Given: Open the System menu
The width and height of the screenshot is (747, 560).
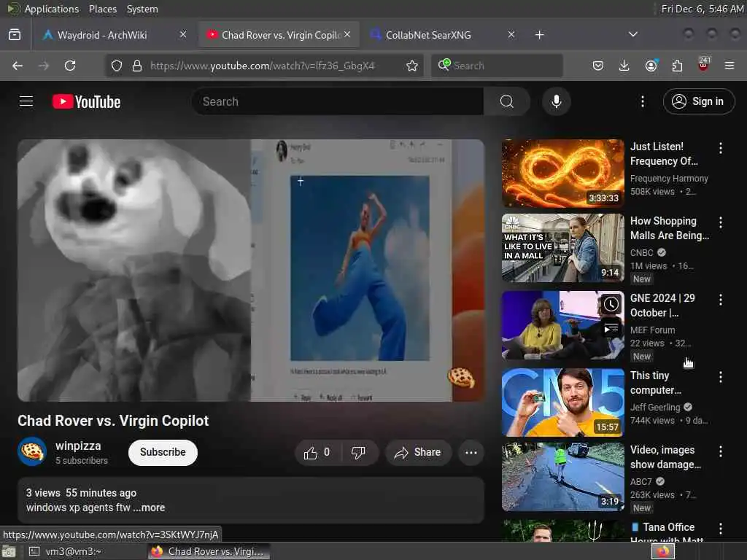Looking at the screenshot, I should (142, 9).
